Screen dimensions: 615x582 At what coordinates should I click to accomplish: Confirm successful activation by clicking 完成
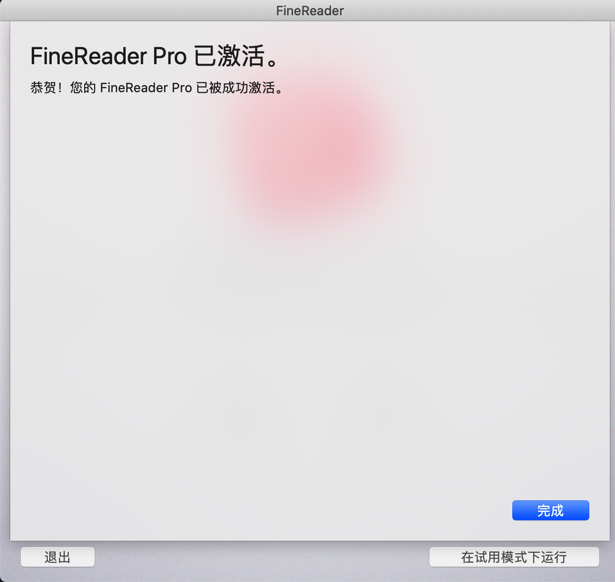click(x=550, y=510)
